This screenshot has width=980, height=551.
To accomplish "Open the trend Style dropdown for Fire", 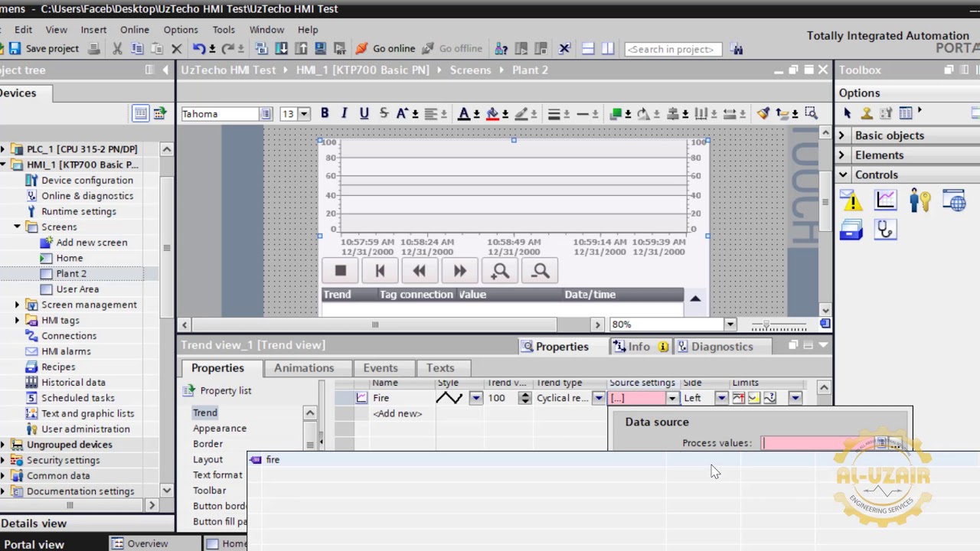I will pos(475,398).
